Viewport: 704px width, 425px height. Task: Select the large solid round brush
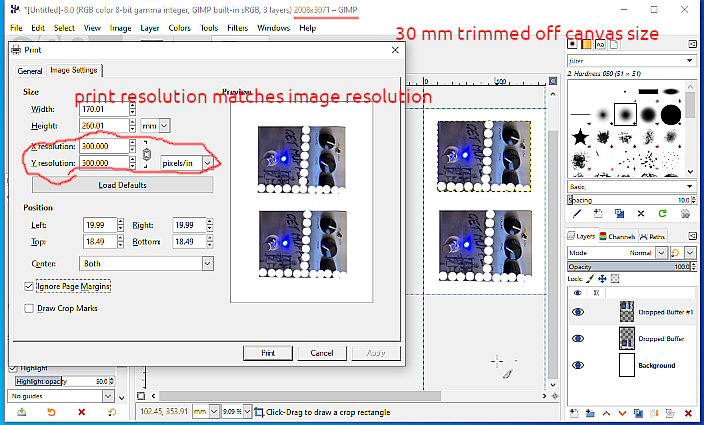(x=671, y=114)
